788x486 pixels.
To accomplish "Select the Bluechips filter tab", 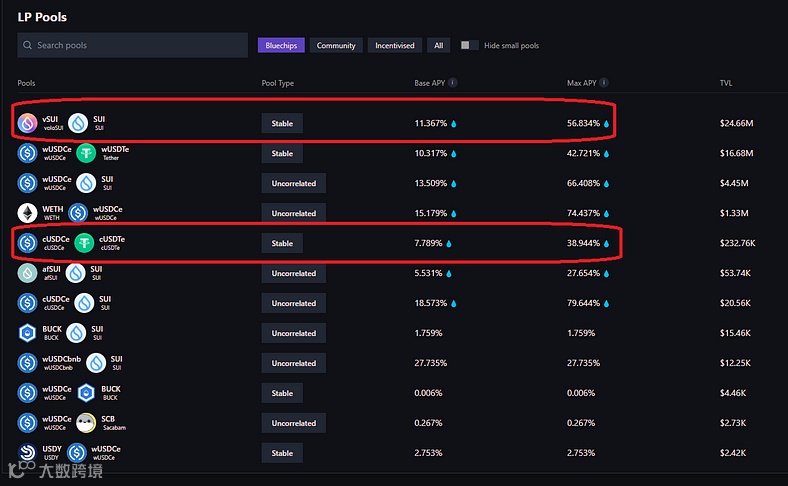I will point(280,45).
